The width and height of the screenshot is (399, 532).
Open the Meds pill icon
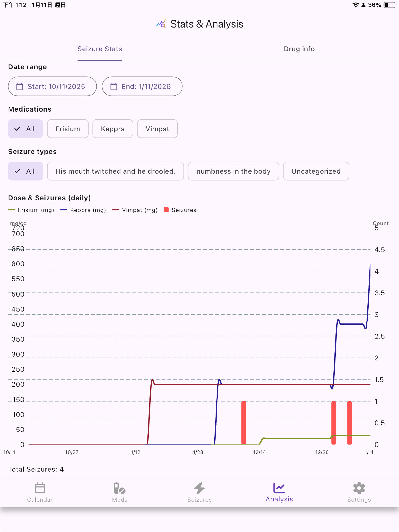[x=119, y=488]
